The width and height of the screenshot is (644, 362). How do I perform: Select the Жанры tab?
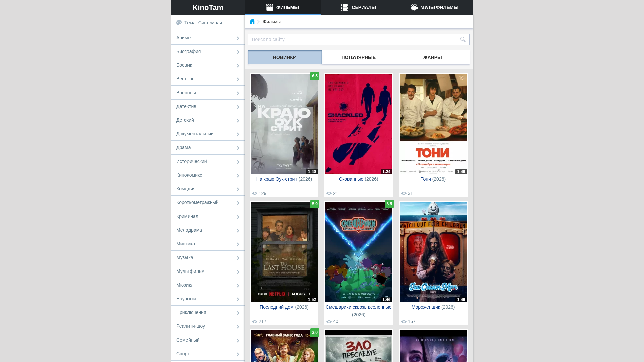point(433,57)
